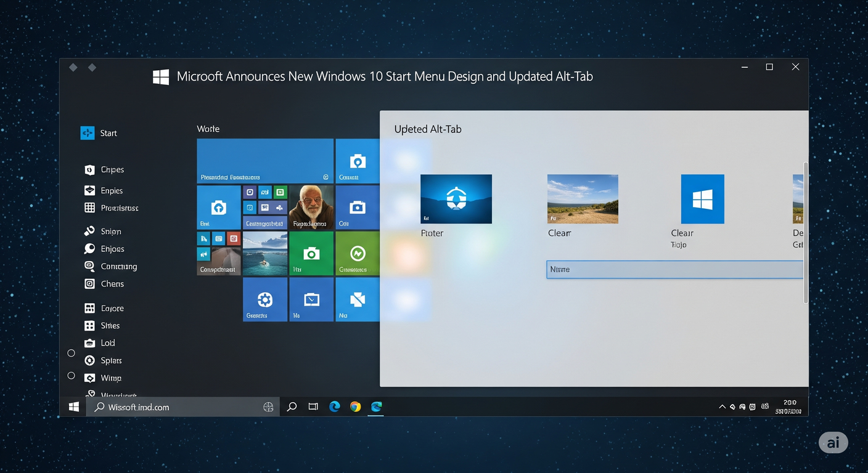868x473 pixels.
Task: Open the Splars sidebar item
Action: click(x=103, y=360)
